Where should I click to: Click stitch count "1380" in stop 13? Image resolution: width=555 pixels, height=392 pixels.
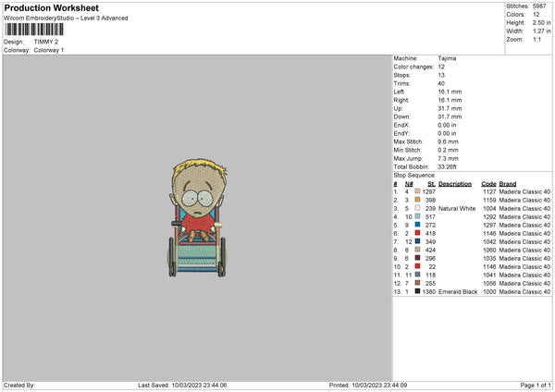click(x=429, y=291)
